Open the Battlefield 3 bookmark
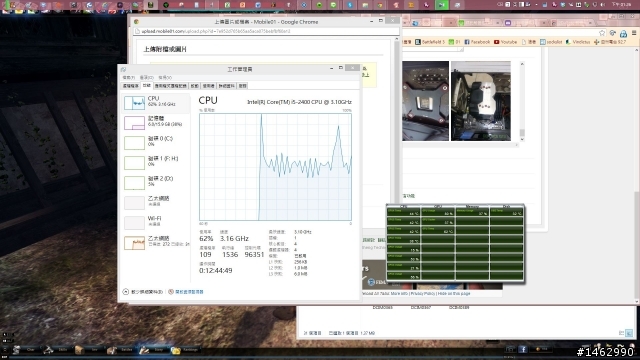This screenshot has width=640, height=360. [430, 42]
